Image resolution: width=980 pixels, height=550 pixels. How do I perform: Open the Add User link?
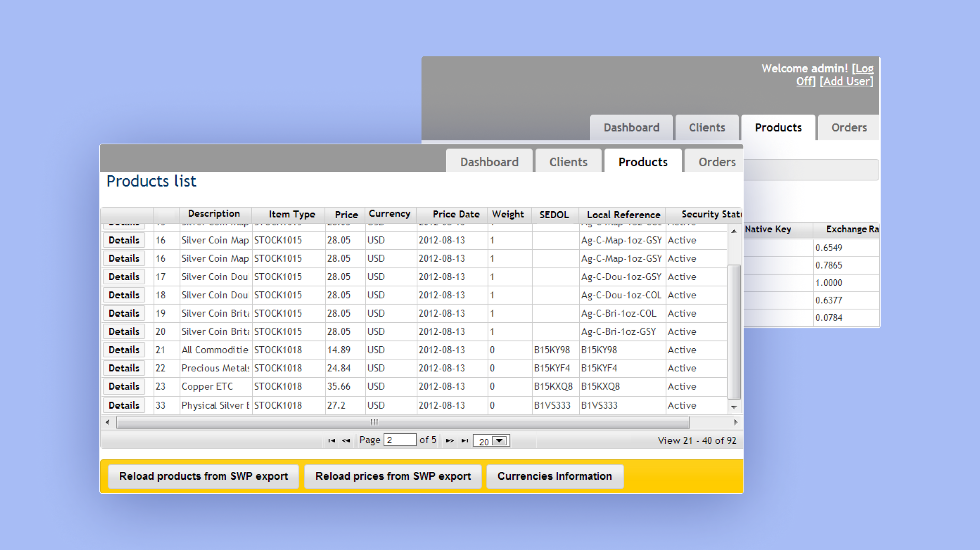pos(845,81)
